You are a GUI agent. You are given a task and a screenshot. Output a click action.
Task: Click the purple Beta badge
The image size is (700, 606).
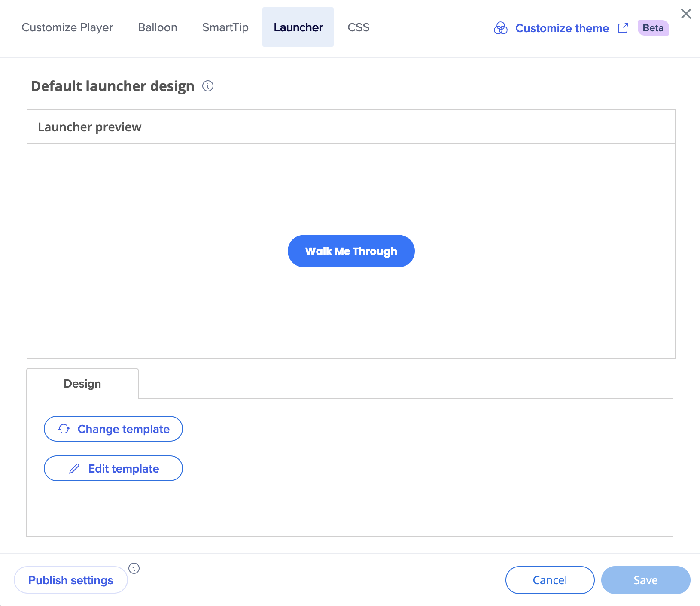(653, 28)
